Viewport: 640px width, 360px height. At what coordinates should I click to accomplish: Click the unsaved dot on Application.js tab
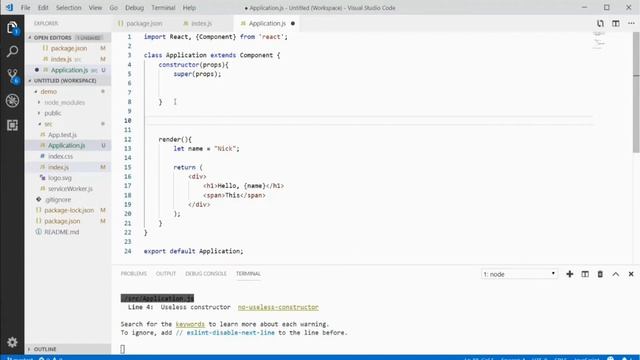pyautogui.click(x=293, y=24)
